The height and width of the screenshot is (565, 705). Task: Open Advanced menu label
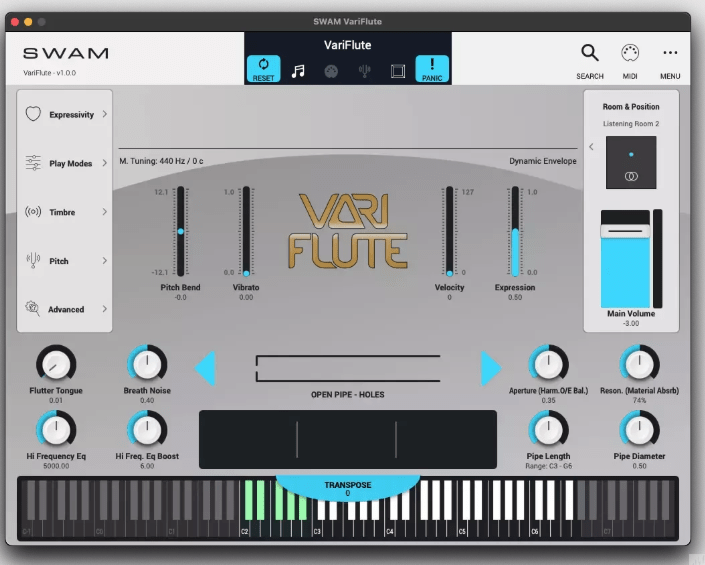(66, 310)
